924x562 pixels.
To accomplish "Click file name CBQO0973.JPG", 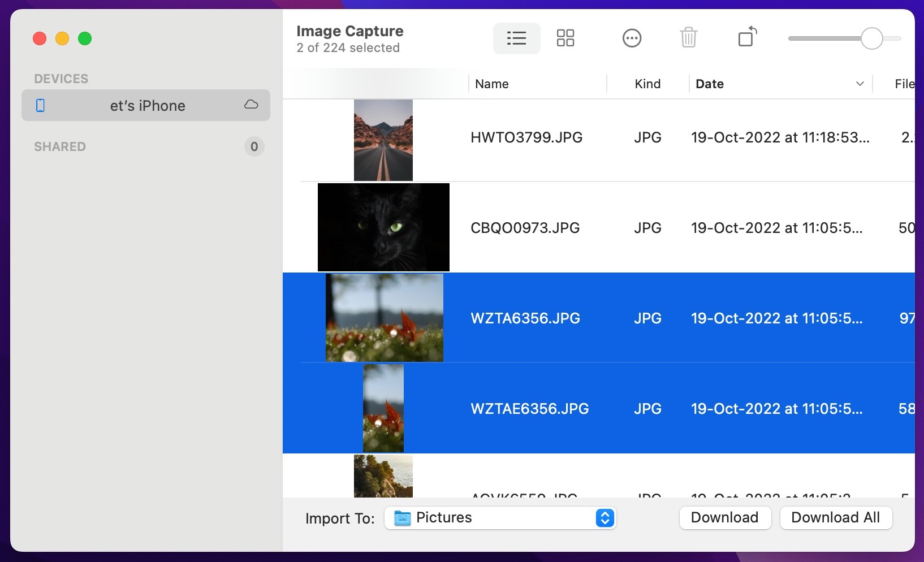I will click(x=525, y=228).
